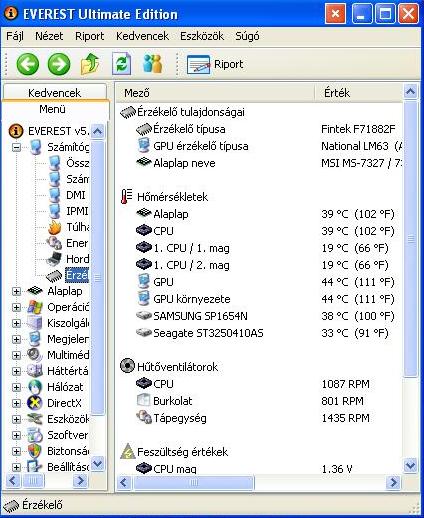Open the Nézet menu

pyautogui.click(x=49, y=36)
